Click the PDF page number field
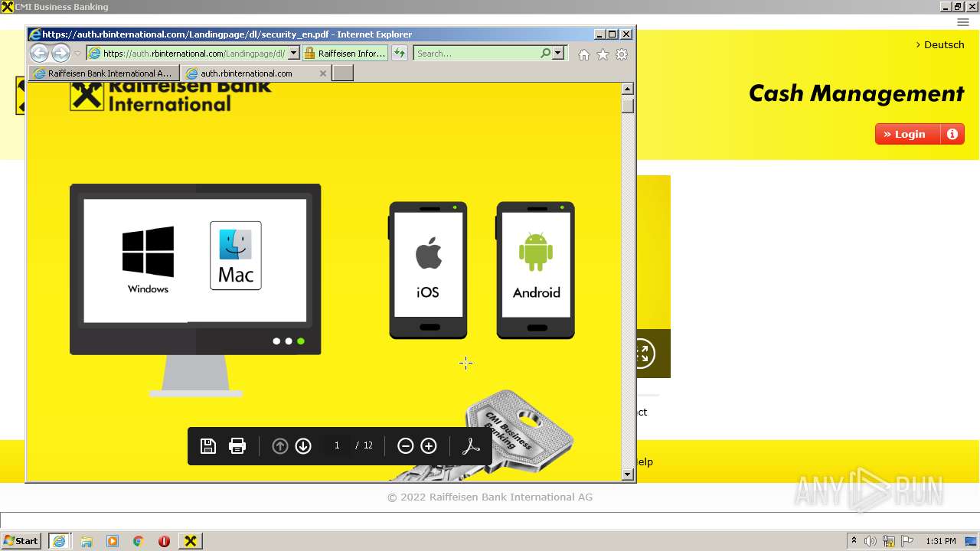 337,445
